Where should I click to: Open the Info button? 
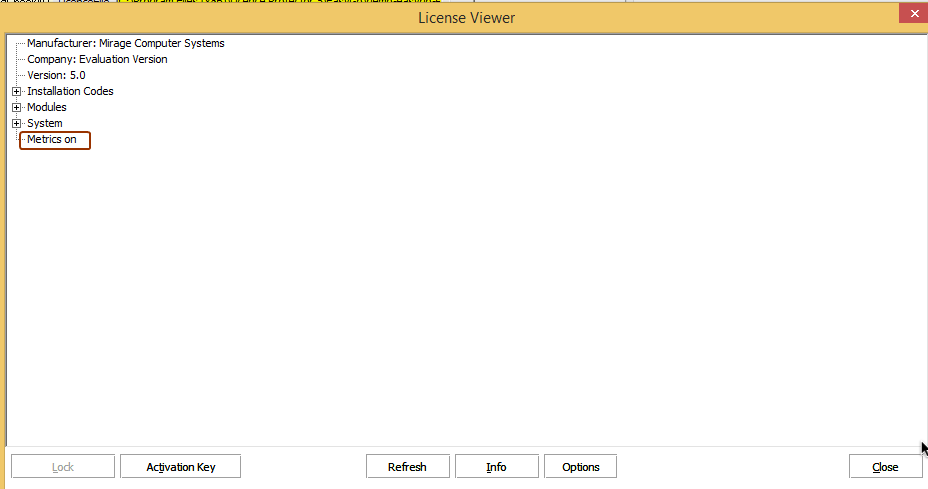(x=496, y=467)
